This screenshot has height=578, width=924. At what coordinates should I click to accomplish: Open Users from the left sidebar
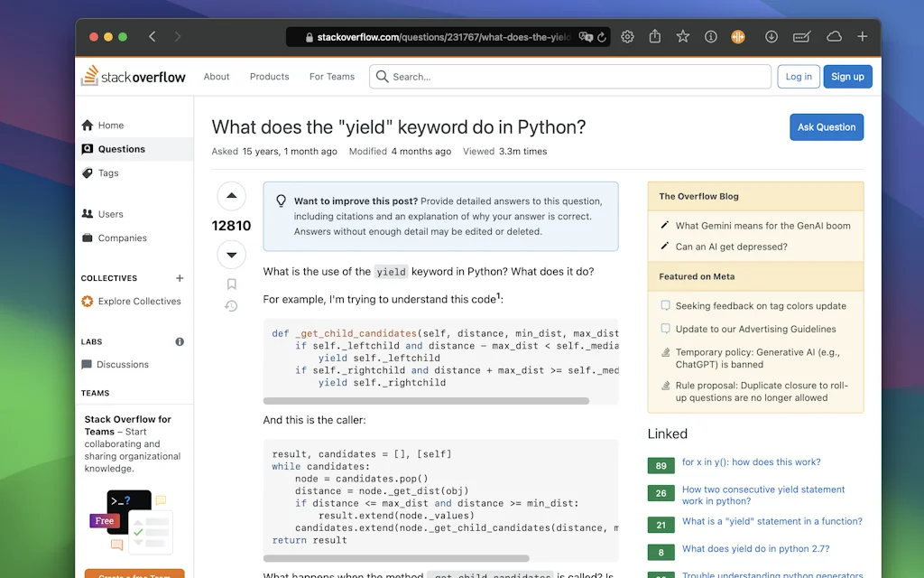tap(110, 214)
